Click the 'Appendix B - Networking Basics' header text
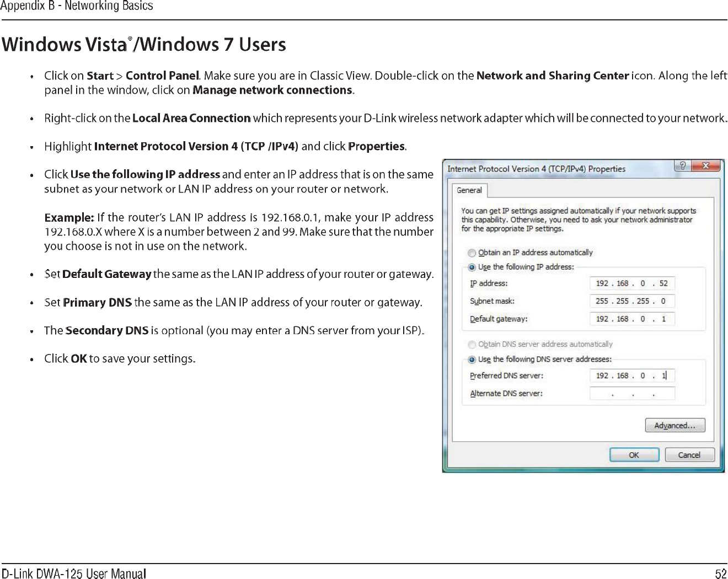 point(77,6)
